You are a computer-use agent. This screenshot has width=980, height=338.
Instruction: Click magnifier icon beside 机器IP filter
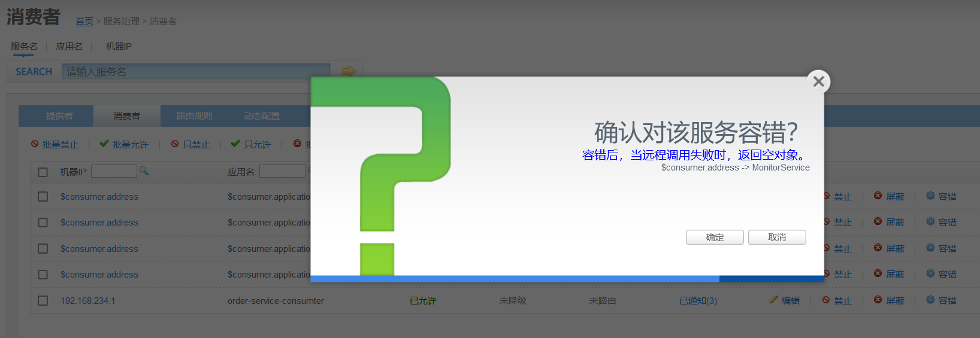144,171
